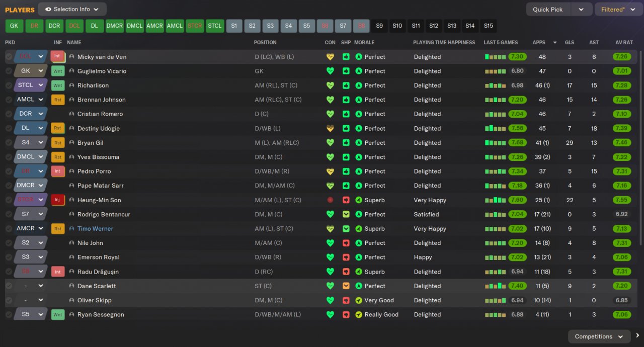Sort the table by the MORALE column

(x=364, y=42)
